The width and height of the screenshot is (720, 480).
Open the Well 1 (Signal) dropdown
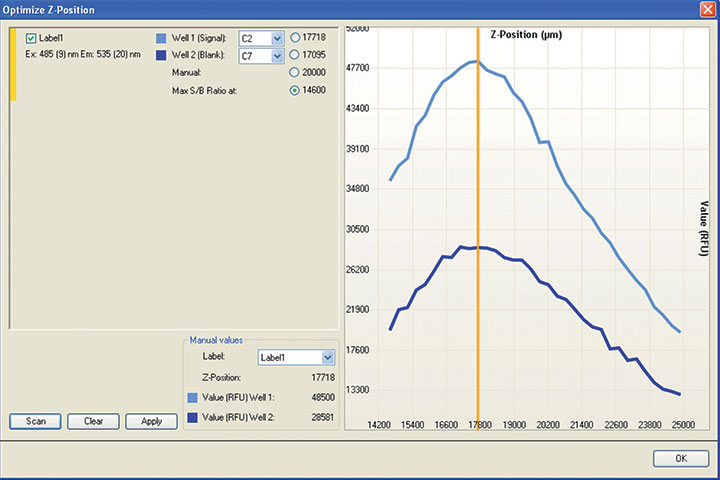277,38
